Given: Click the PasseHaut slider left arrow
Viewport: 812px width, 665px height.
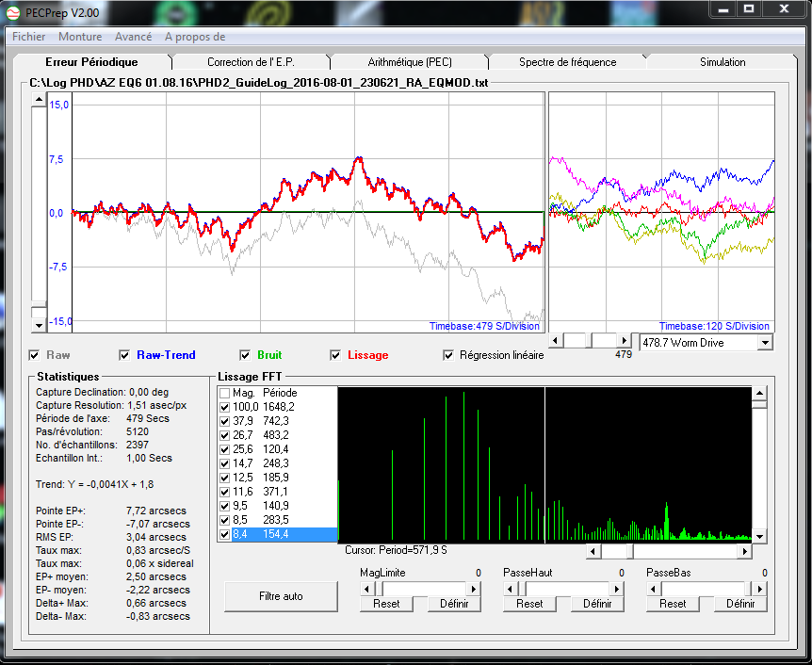Looking at the screenshot, I should point(511,589).
